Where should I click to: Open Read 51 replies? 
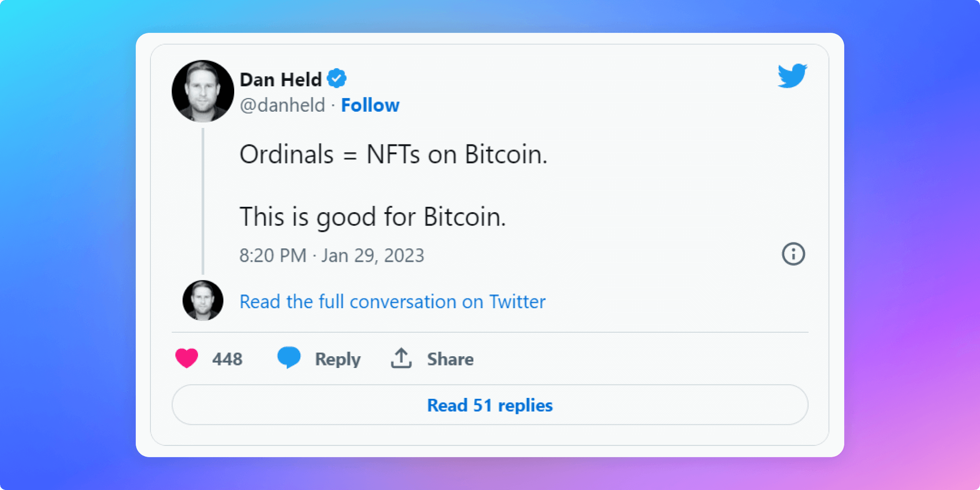point(490,405)
